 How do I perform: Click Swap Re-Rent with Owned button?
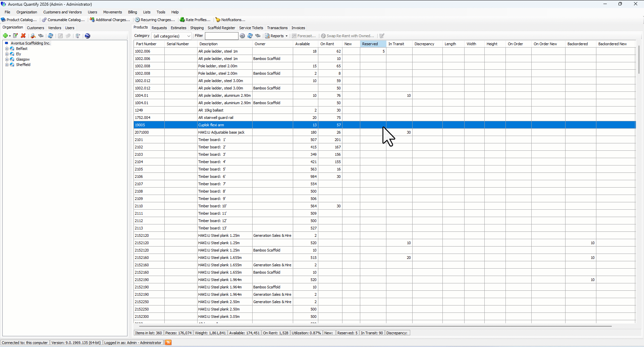pos(347,36)
